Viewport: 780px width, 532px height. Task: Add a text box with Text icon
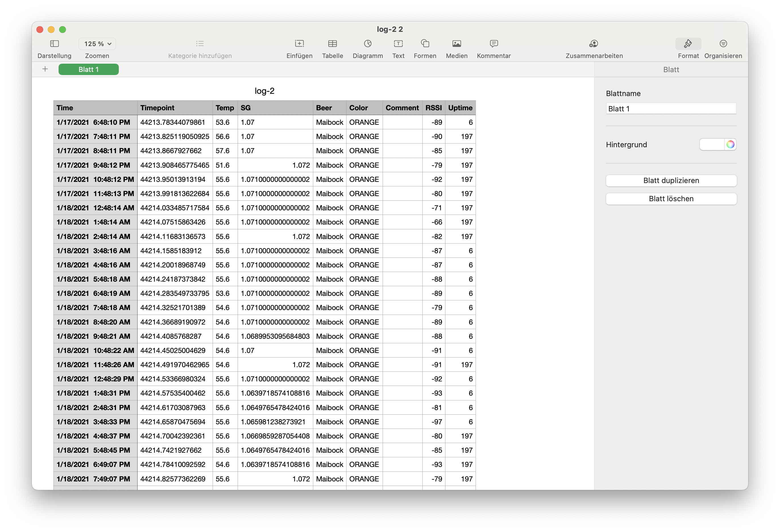398,44
